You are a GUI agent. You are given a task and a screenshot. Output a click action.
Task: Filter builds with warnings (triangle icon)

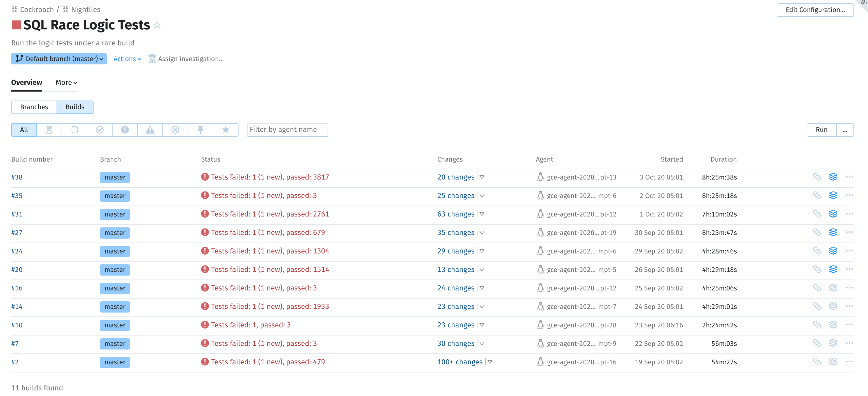point(150,130)
